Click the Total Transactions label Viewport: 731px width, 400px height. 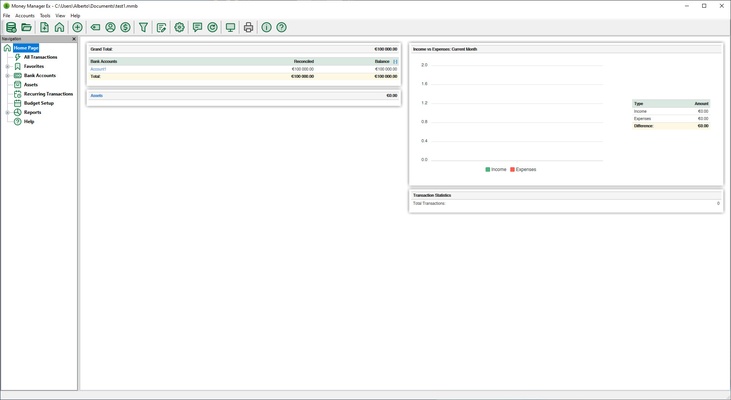pyautogui.click(x=429, y=204)
